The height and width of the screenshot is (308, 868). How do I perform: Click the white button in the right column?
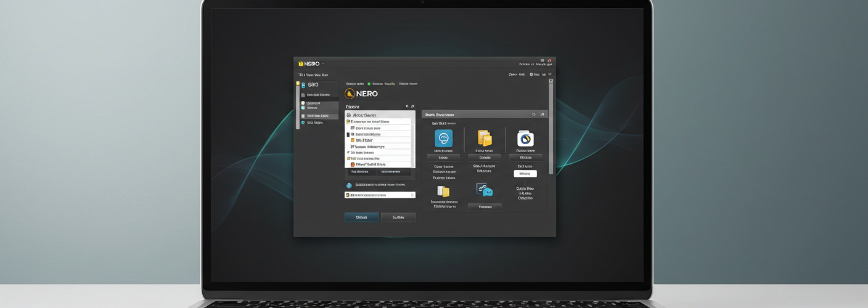(x=525, y=174)
